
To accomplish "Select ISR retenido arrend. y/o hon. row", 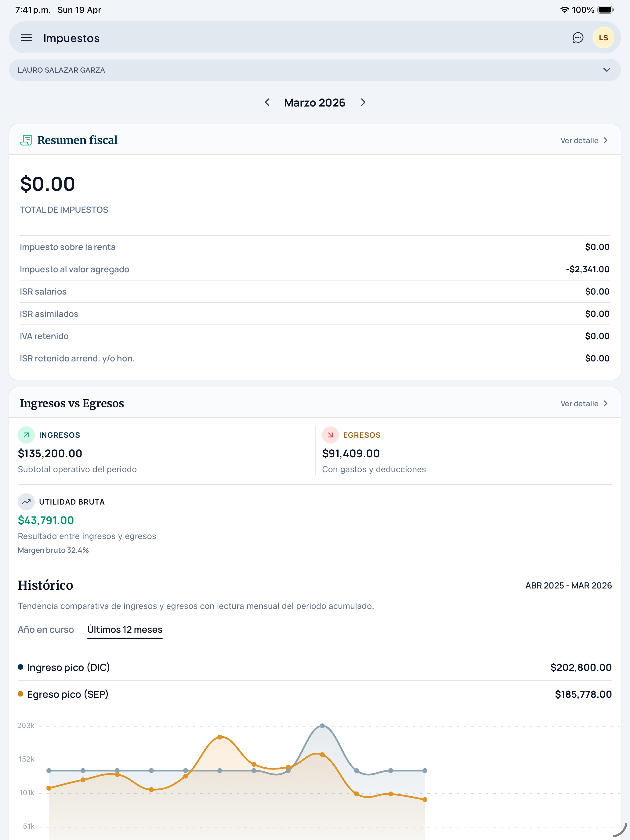I will (x=315, y=358).
